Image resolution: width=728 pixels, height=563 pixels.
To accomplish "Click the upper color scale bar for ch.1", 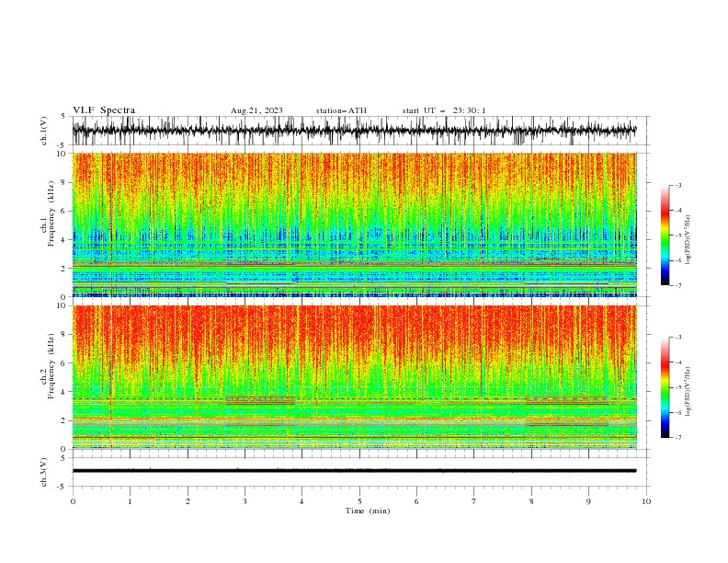I will 665,236.
